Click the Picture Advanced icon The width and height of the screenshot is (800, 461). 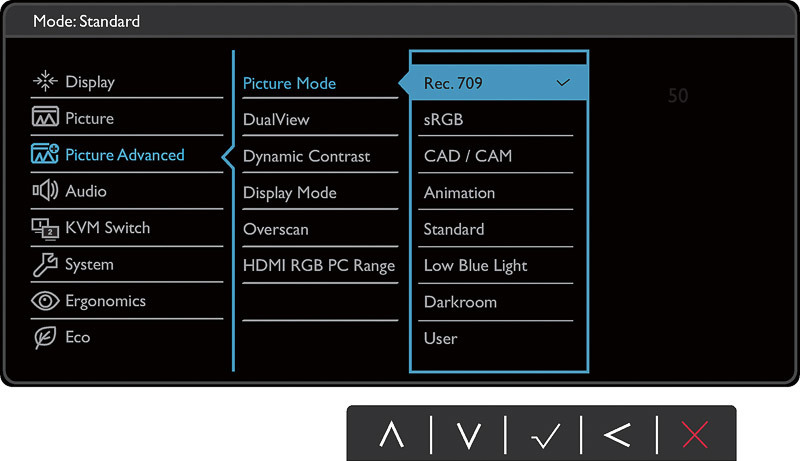[45, 153]
